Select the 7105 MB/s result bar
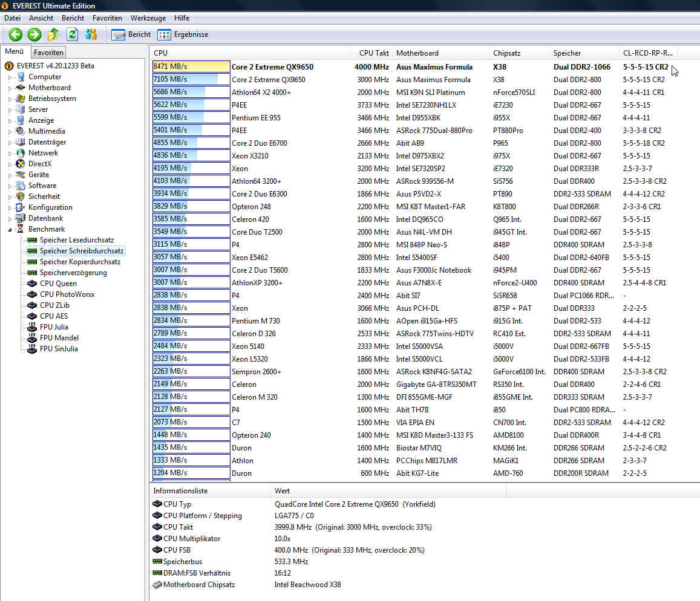This screenshot has width=700, height=601. (191, 79)
